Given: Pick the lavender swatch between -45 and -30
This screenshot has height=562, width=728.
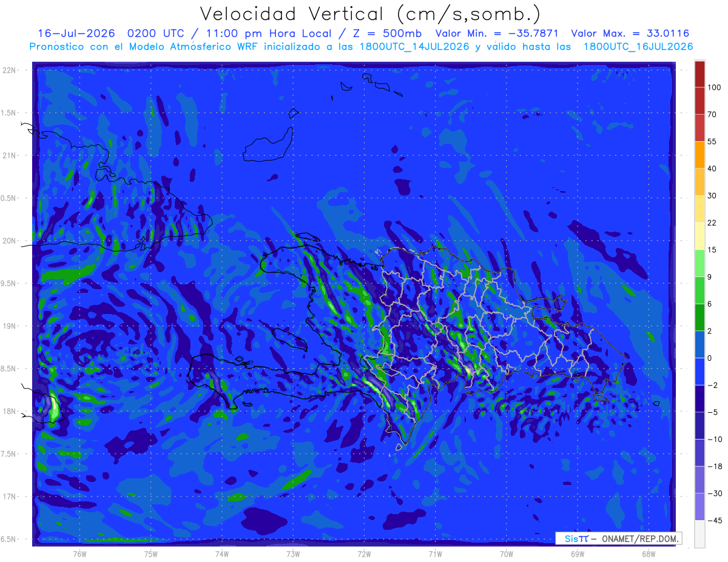Looking at the screenshot, I should point(699,507).
